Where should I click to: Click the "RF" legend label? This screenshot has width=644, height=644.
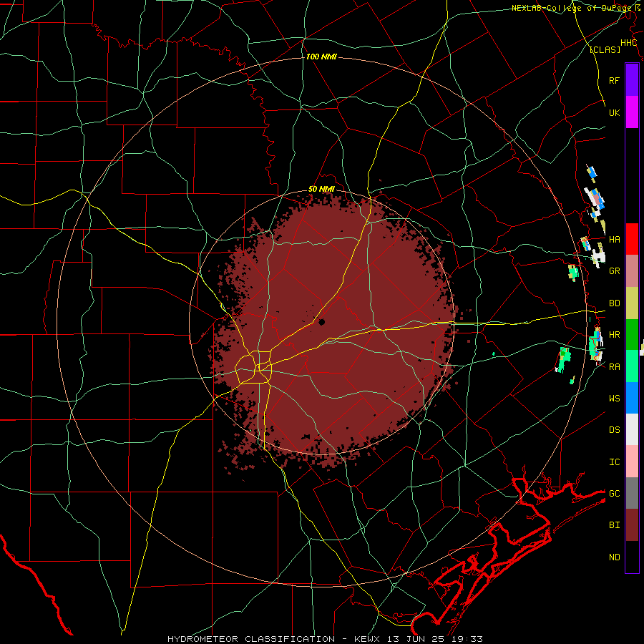(x=614, y=80)
